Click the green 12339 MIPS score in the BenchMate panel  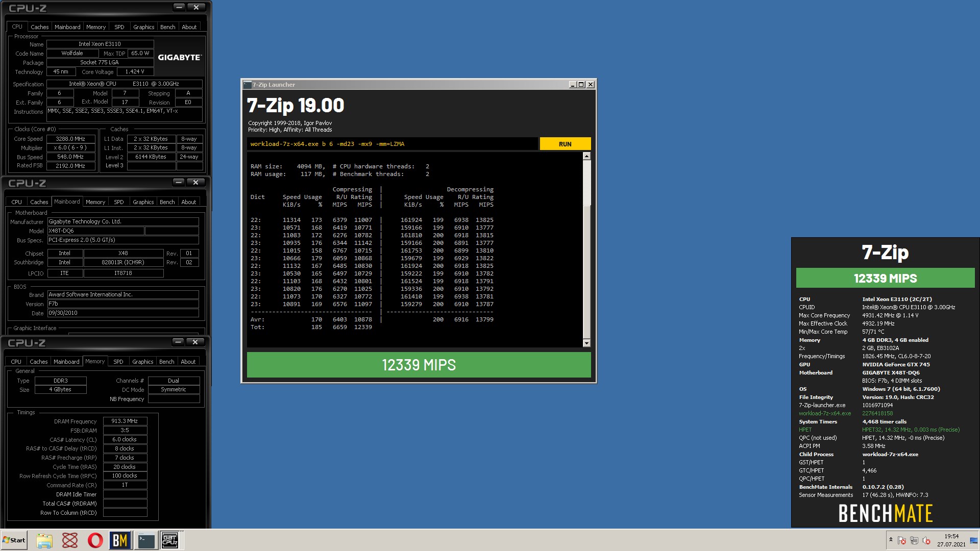pos(885,278)
